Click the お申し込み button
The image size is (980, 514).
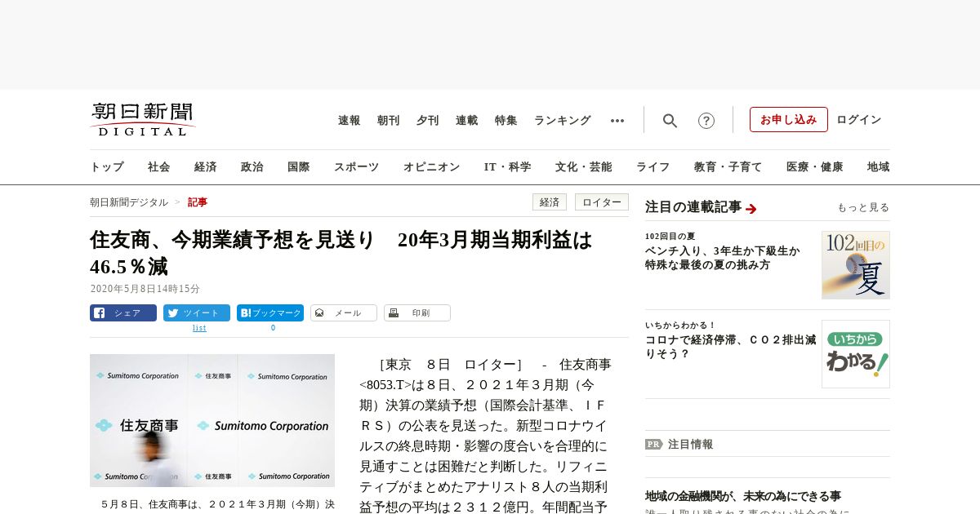(x=789, y=119)
